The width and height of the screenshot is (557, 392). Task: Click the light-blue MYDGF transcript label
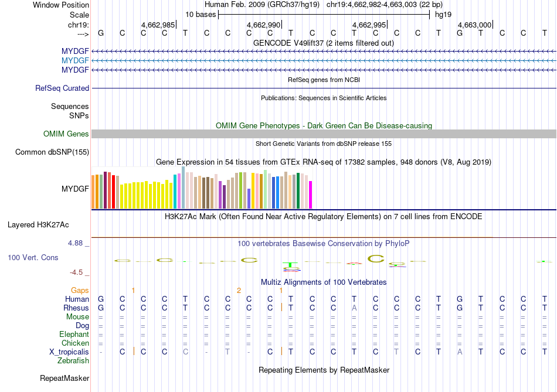pyautogui.click(x=75, y=61)
